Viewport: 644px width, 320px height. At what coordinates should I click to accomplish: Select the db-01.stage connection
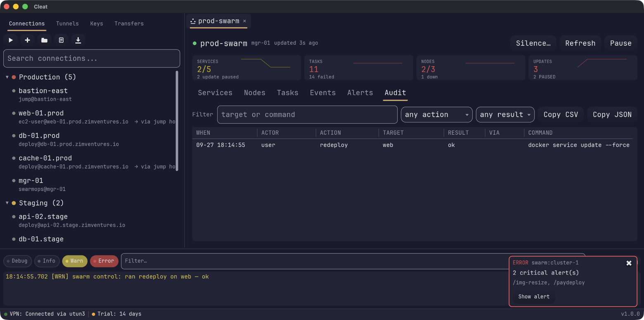pyautogui.click(x=92, y=240)
